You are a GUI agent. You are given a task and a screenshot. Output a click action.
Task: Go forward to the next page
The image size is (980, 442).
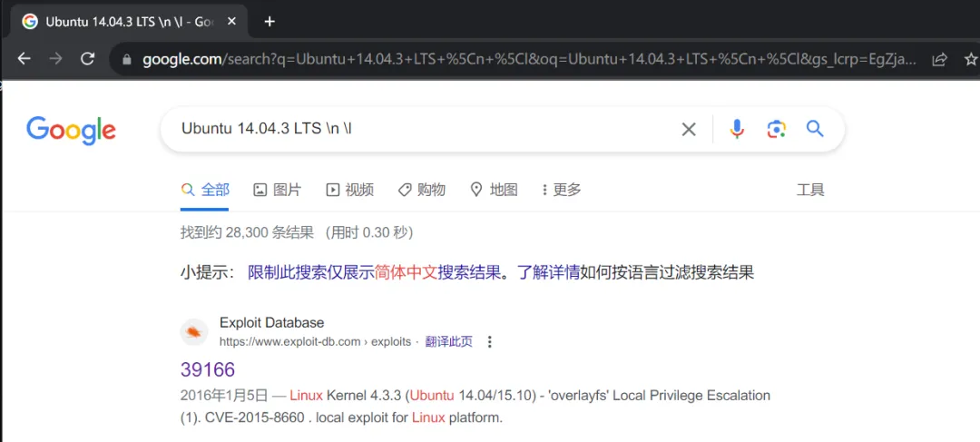(56, 59)
